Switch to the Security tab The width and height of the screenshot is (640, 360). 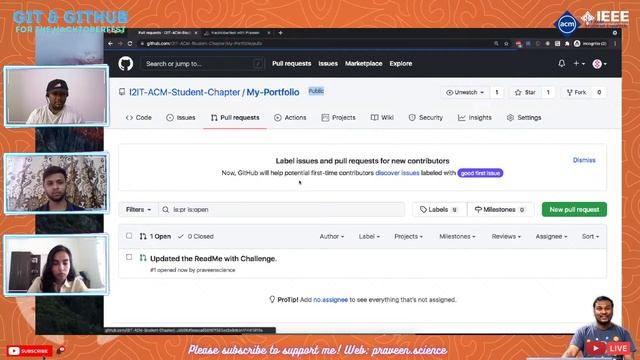pyautogui.click(x=425, y=118)
